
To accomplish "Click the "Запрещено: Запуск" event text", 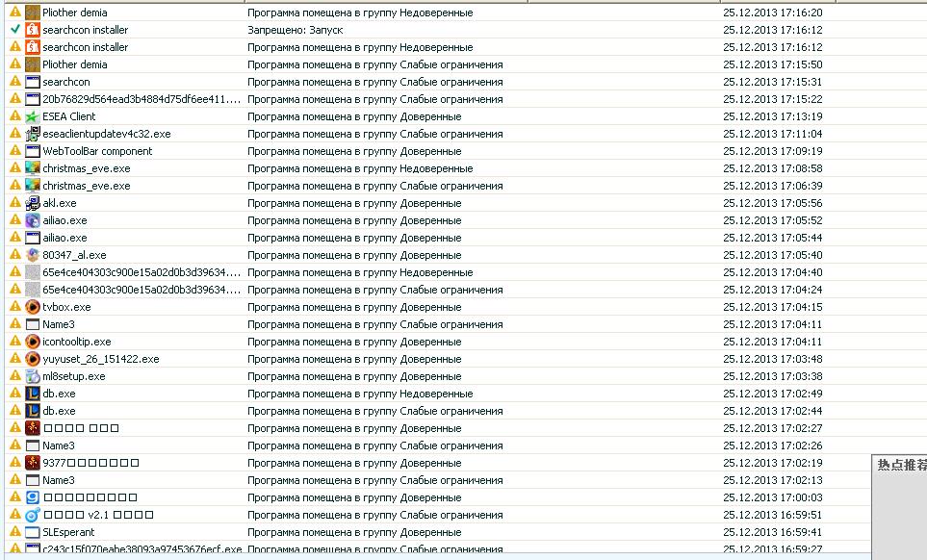I will click(x=295, y=30).
